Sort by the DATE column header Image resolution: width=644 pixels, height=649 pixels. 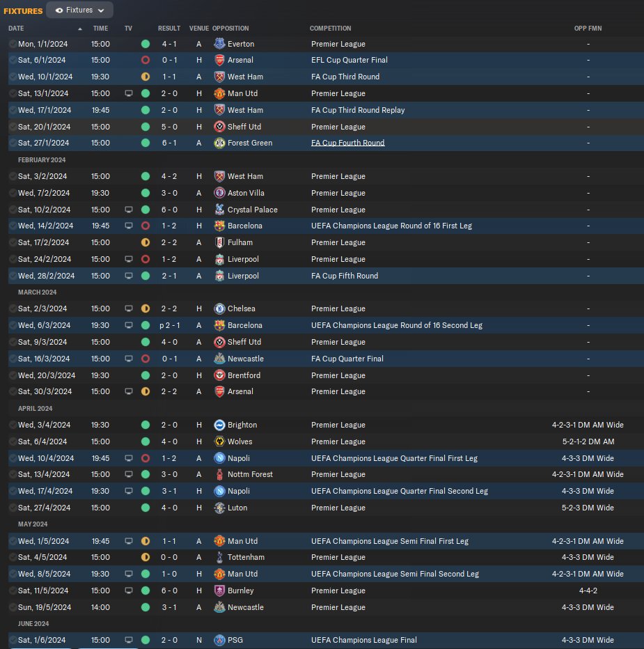pyautogui.click(x=16, y=28)
